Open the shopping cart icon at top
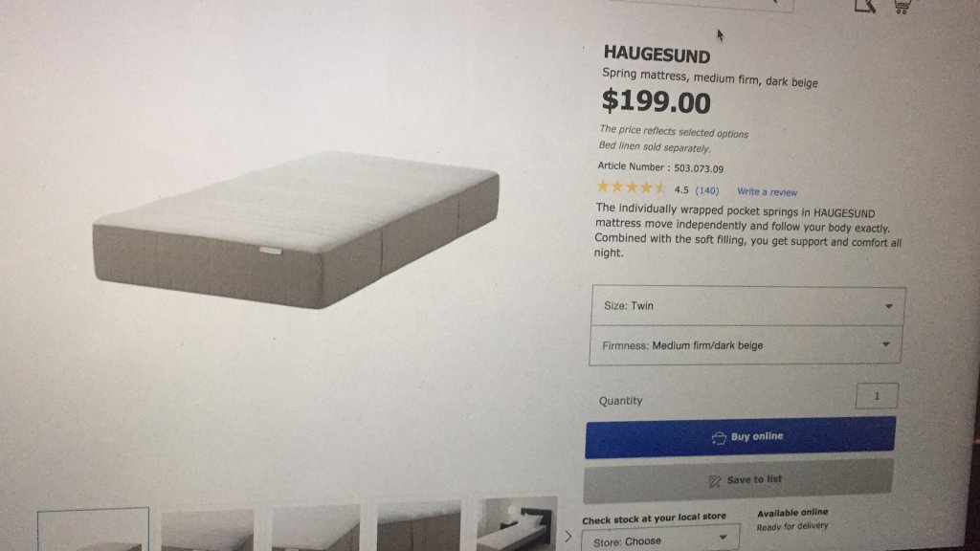Screen dimensions: 980x551 tap(902, 7)
